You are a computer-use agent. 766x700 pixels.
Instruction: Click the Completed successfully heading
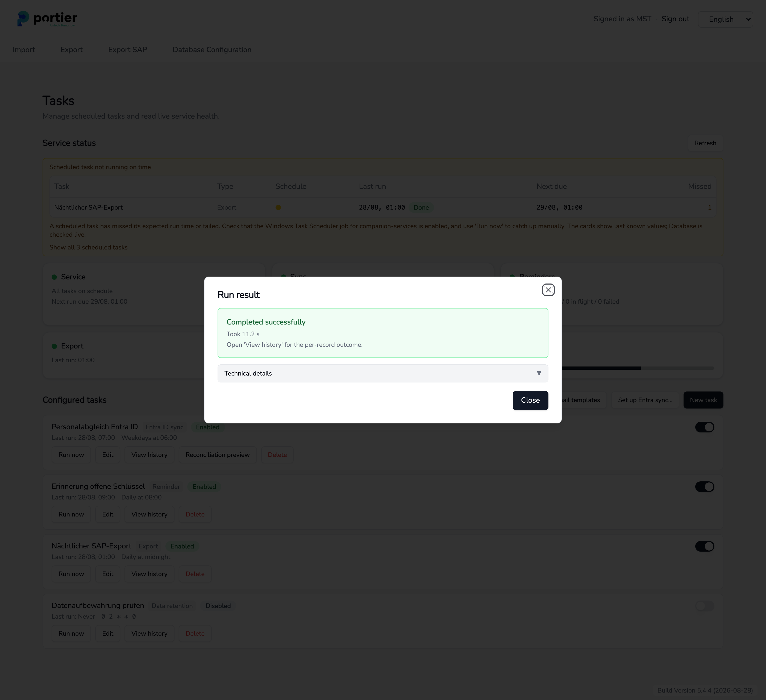266,322
